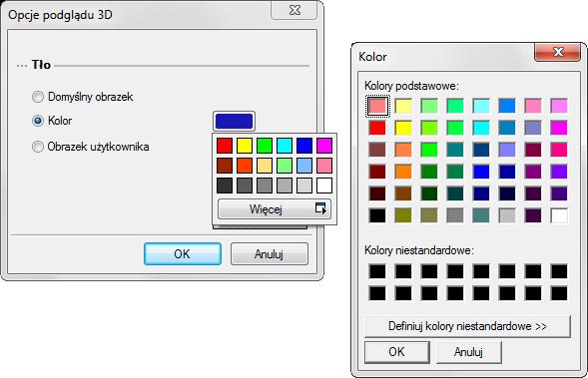Screen dimensions: 588x378
Task: Click Anuluj in the Kolor dialog
Action: (x=469, y=352)
